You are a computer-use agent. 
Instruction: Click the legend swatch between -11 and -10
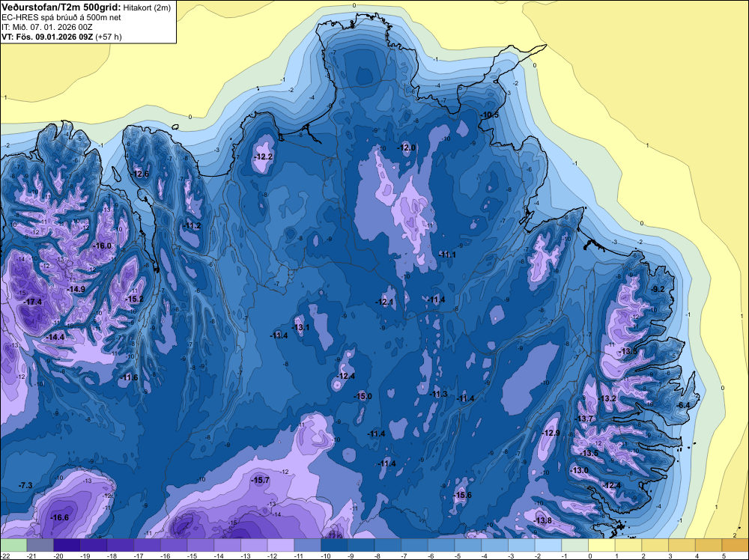(308, 545)
